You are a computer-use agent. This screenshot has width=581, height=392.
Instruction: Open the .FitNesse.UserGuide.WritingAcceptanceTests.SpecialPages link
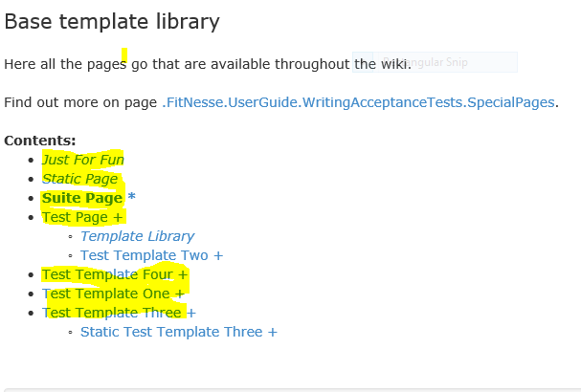(x=359, y=101)
